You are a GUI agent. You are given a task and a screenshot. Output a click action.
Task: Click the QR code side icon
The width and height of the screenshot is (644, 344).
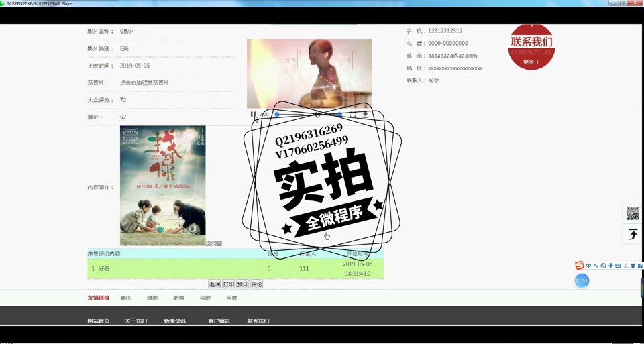[x=633, y=213]
